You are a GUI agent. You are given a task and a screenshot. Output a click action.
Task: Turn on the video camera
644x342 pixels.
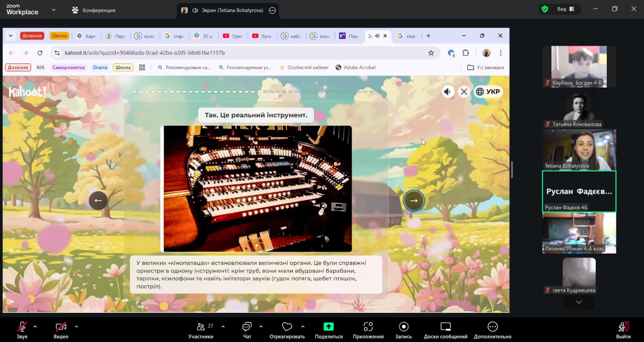coord(61,327)
